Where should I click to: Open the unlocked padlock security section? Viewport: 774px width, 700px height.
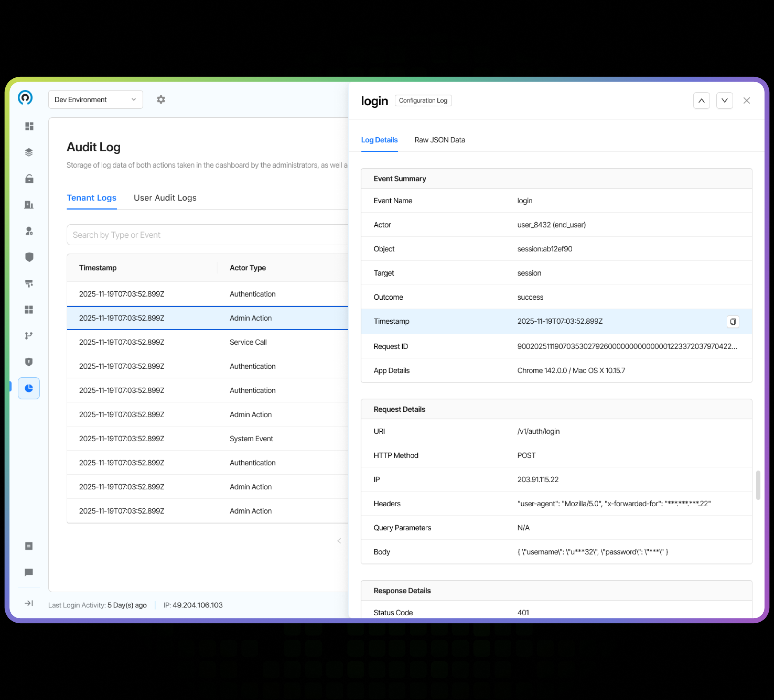(29, 179)
